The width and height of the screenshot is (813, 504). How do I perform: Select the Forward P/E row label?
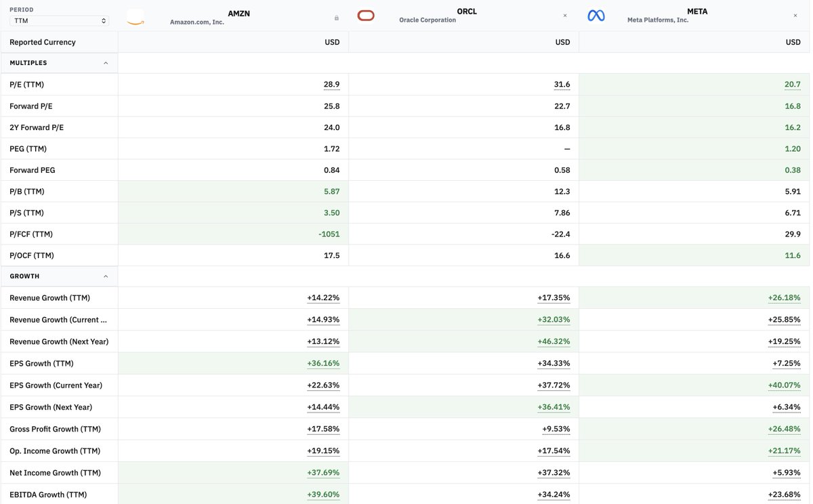point(31,106)
